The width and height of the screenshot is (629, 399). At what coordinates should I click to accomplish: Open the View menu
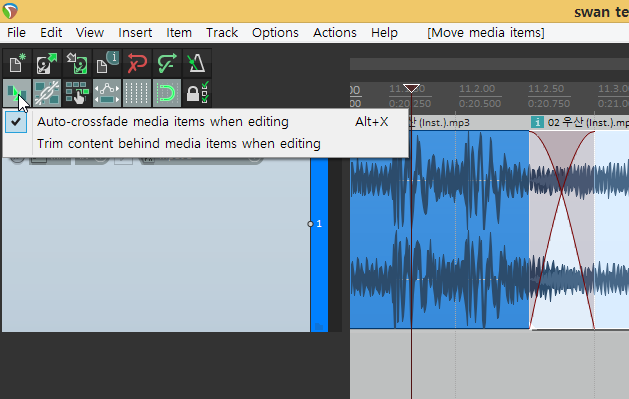pos(90,32)
